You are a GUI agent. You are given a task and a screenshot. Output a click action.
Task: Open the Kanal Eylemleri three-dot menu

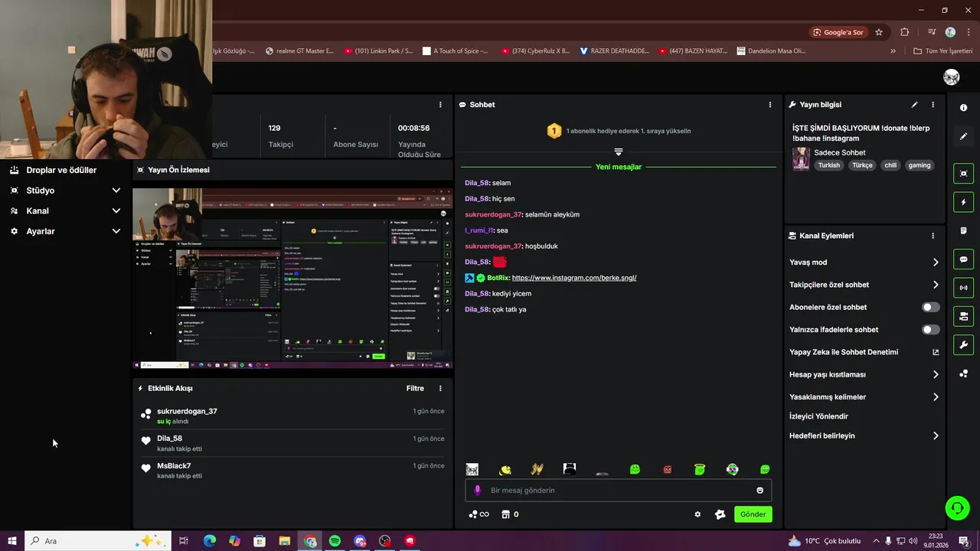pos(933,236)
